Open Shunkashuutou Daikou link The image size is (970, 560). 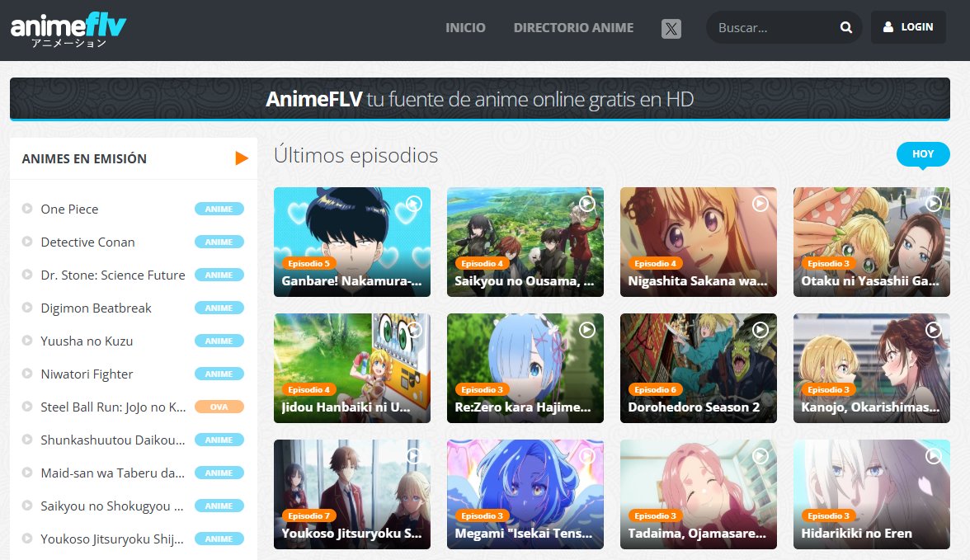(x=112, y=440)
